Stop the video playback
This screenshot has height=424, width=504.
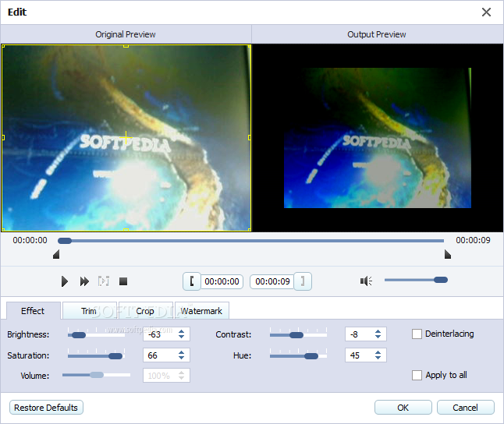(123, 281)
